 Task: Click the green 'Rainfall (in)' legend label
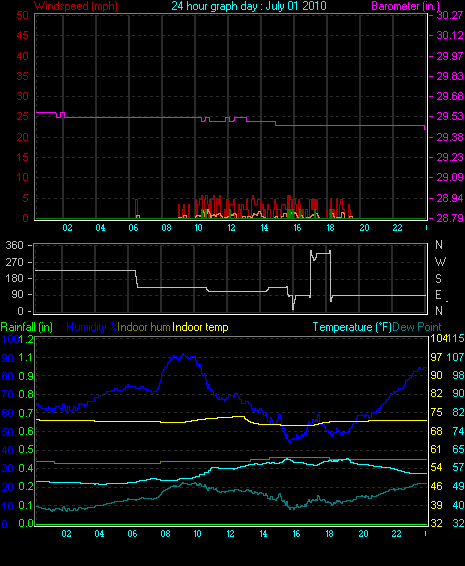[x=27, y=327]
